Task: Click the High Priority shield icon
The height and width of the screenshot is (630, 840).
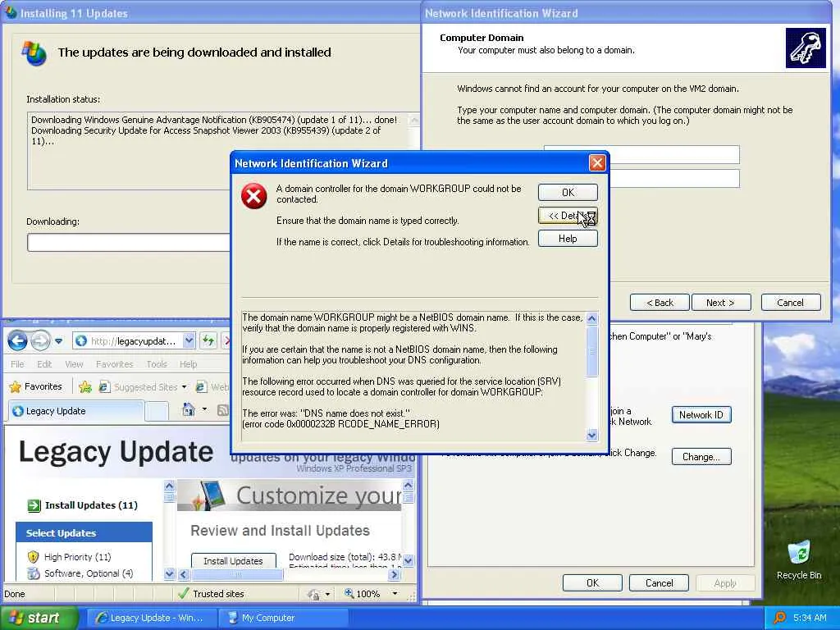Action: click(x=33, y=557)
